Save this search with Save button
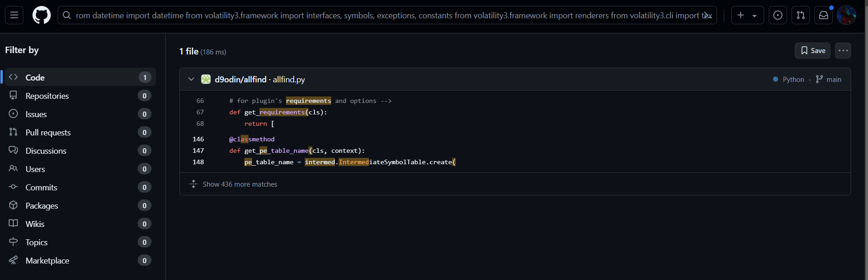The width and height of the screenshot is (868, 280). [x=812, y=50]
